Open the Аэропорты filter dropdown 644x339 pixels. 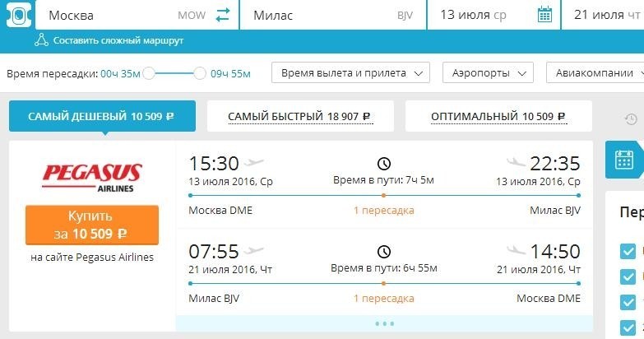[488, 72]
